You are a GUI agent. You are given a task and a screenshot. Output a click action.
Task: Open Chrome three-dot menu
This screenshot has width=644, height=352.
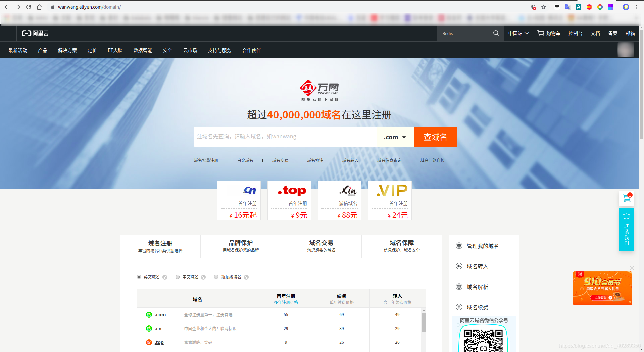tap(637, 7)
